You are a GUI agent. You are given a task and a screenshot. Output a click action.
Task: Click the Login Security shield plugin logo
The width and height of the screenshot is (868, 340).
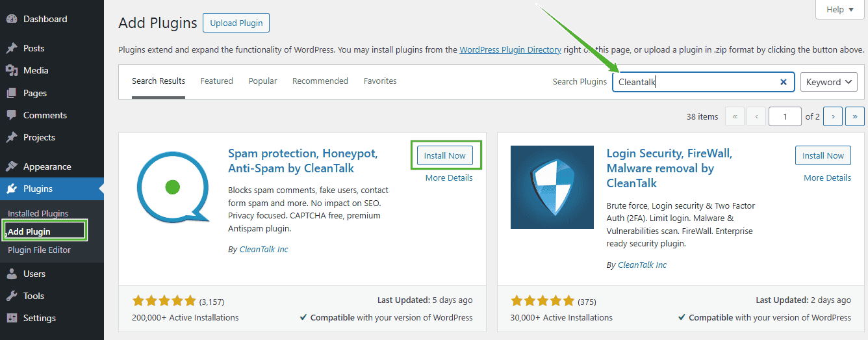552,187
